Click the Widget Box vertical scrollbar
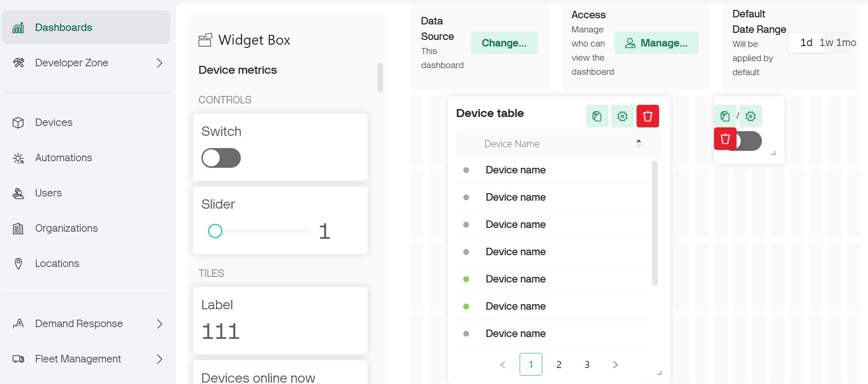This screenshot has height=384, width=868. click(x=380, y=77)
